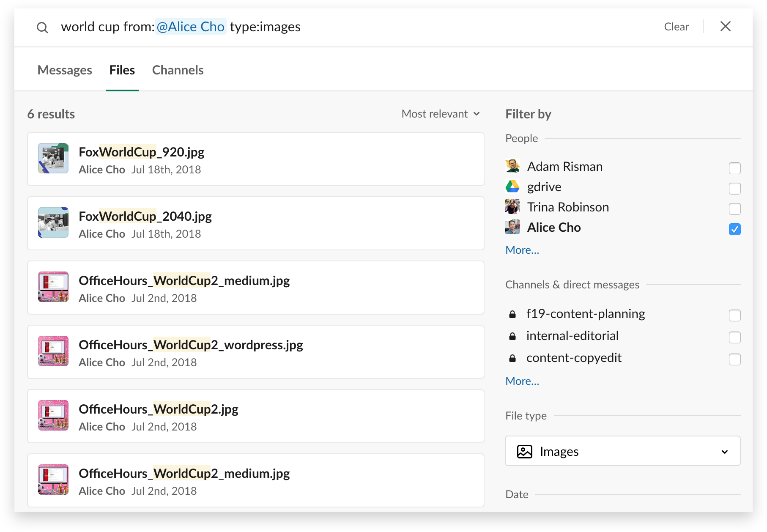Click the image icon in File type box
Image resolution: width=767 pixels, height=532 pixels.
524,452
